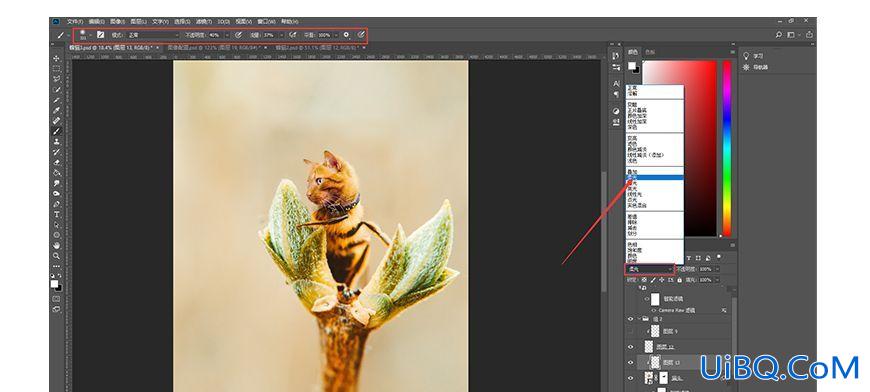Select the Zoom tool

pyautogui.click(x=57, y=256)
